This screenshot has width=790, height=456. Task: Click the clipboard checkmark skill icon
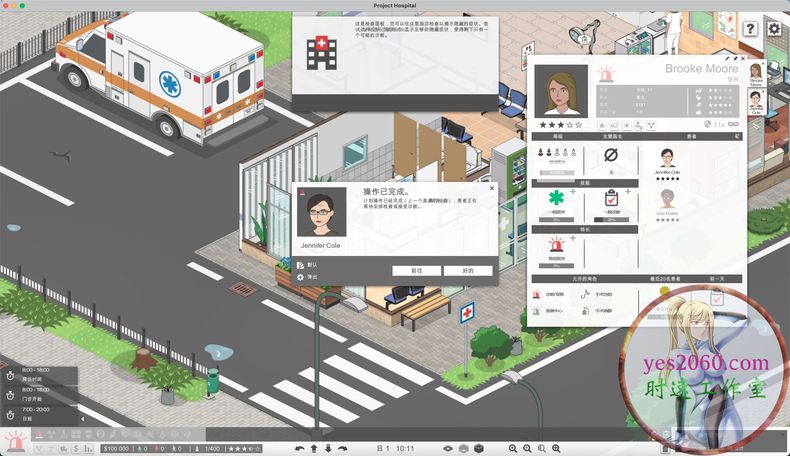pos(612,198)
